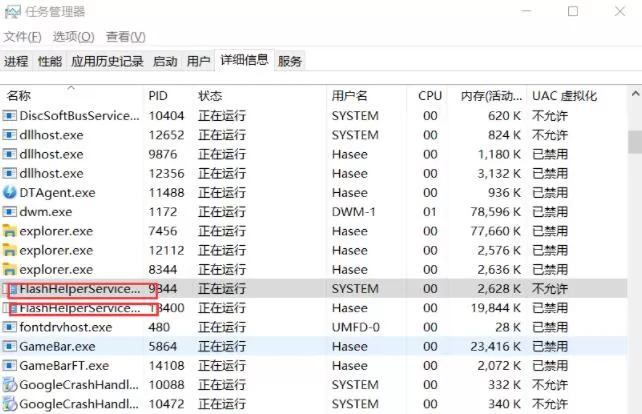
Task: Switch to the 服务 tab
Action: coord(290,61)
